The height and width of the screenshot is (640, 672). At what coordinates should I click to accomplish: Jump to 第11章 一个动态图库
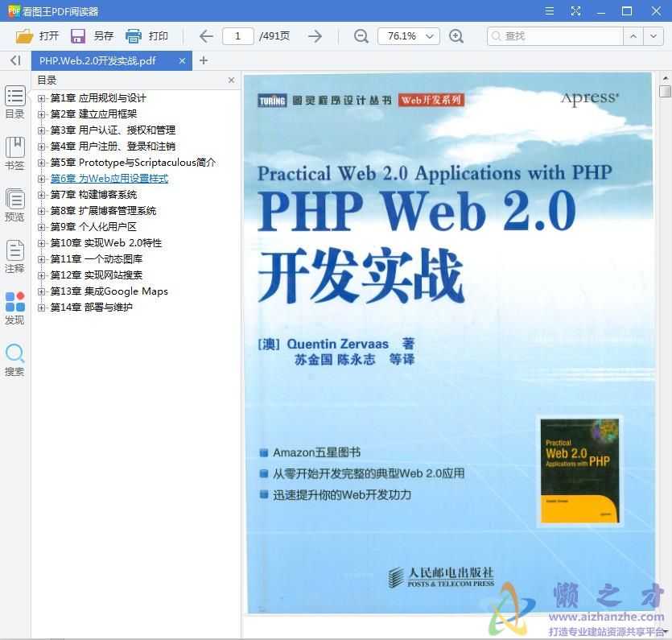coord(97,259)
